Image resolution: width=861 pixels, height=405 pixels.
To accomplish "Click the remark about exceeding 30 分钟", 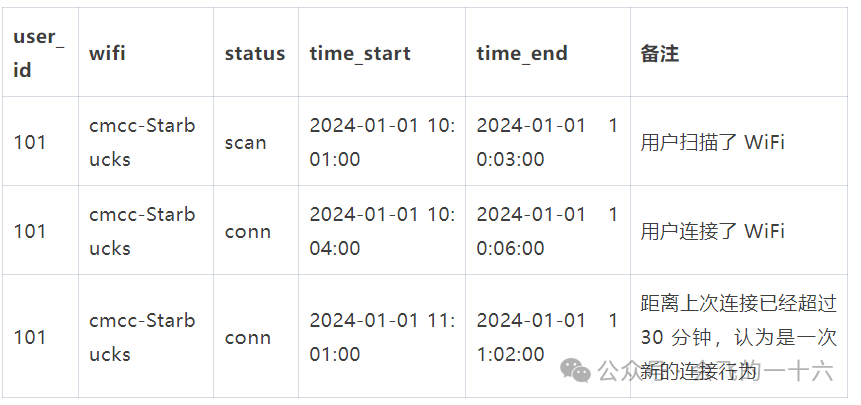I will [x=738, y=336].
